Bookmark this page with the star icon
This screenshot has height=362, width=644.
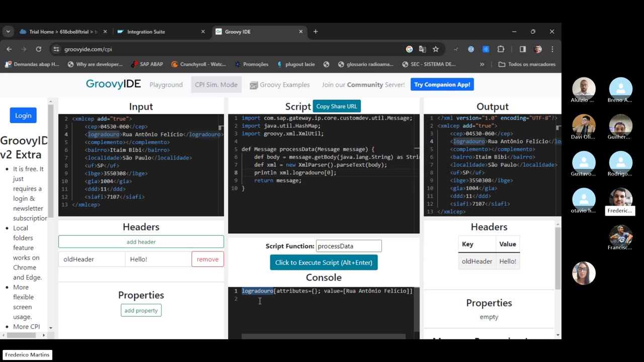(x=436, y=49)
